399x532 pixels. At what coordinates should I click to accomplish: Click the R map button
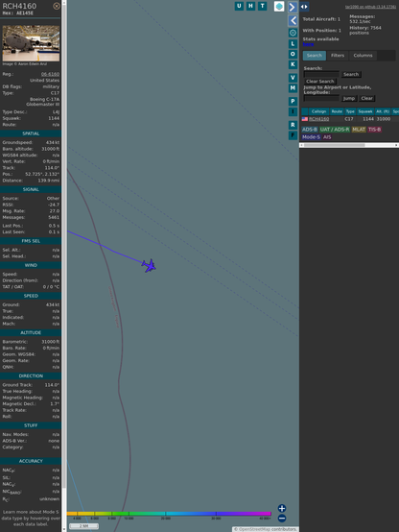tap(293, 125)
